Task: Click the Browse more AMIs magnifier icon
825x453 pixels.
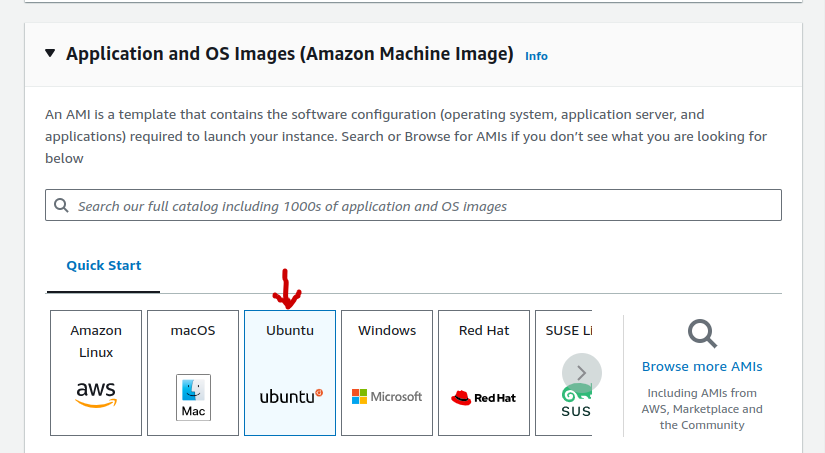Action: [x=702, y=334]
